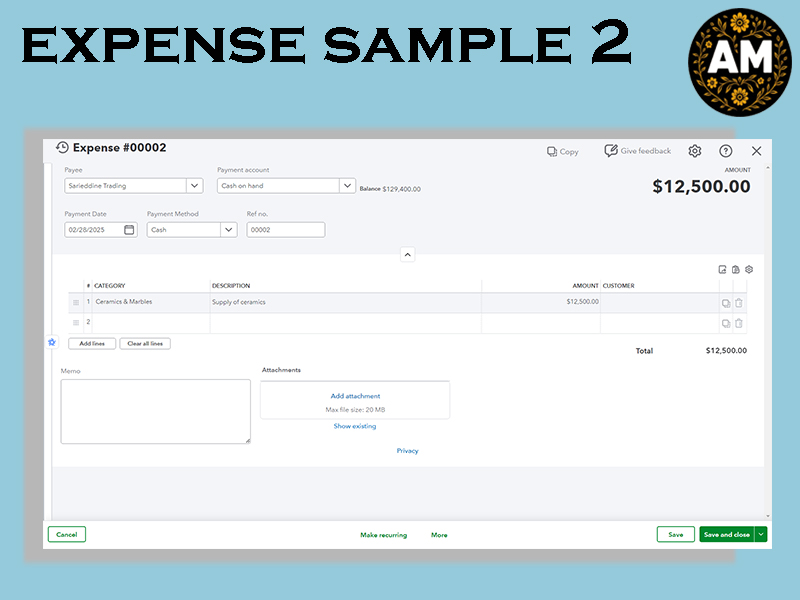Open the expense history clock icon
The width and height of the screenshot is (800, 600).
(x=62, y=147)
